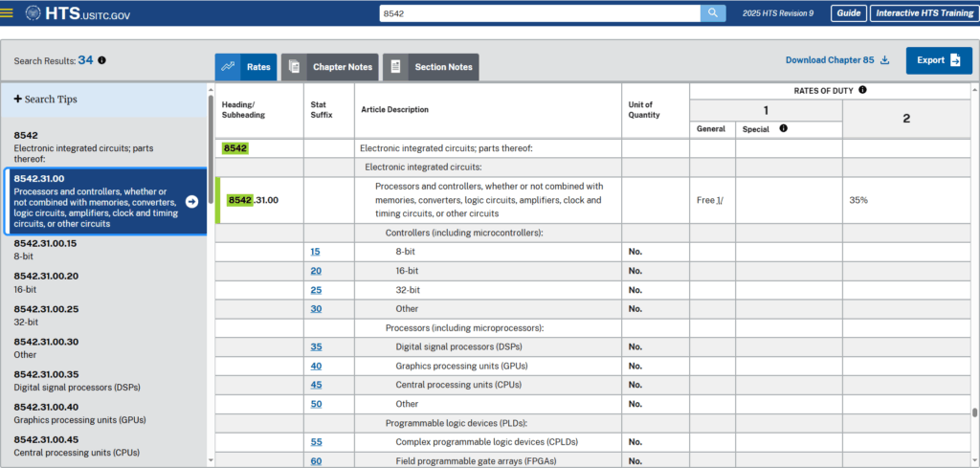Viewport: 980px width, 468px height.
Task: Open stat suffix 40 link for GPUs
Action: [x=316, y=366]
